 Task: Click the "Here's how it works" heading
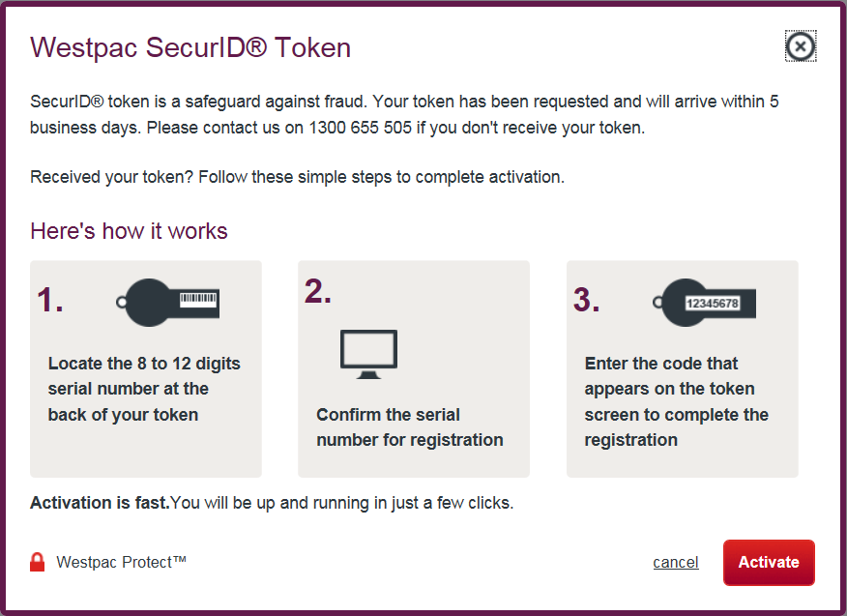129,231
